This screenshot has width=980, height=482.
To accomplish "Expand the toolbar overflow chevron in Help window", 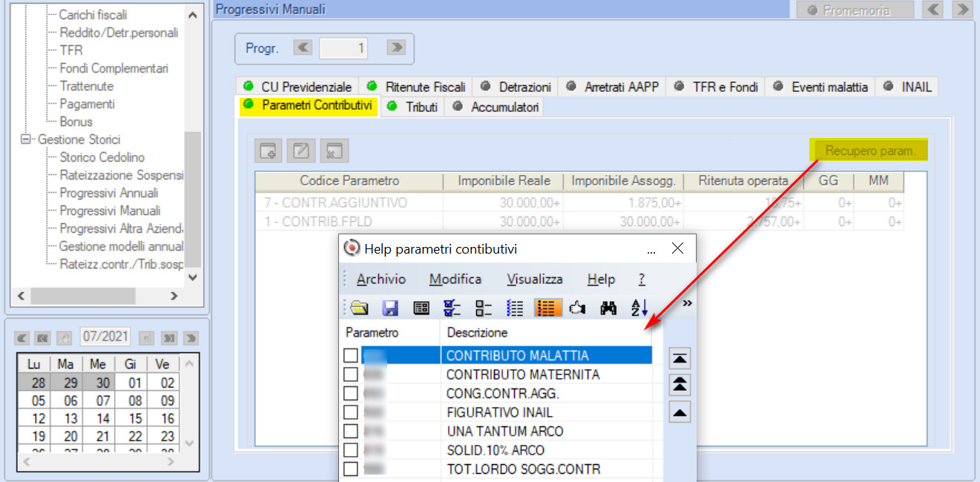I will (687, 303).
